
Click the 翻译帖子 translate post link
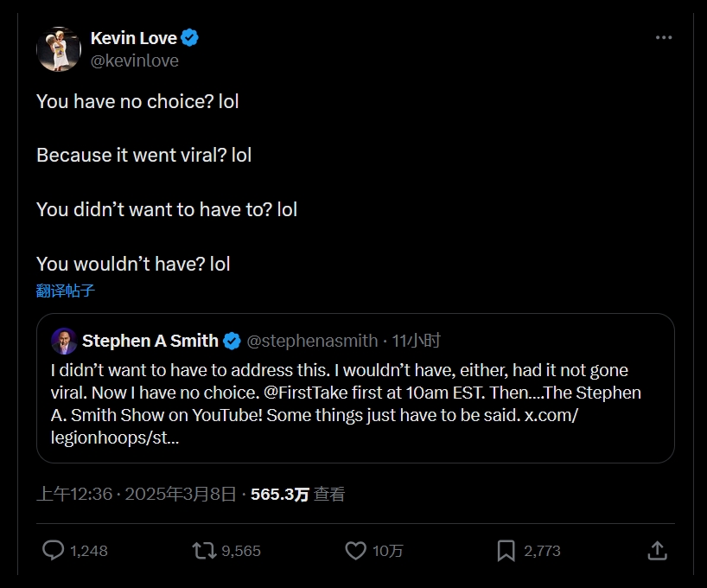pyautogui.click(x=66, y=291)
